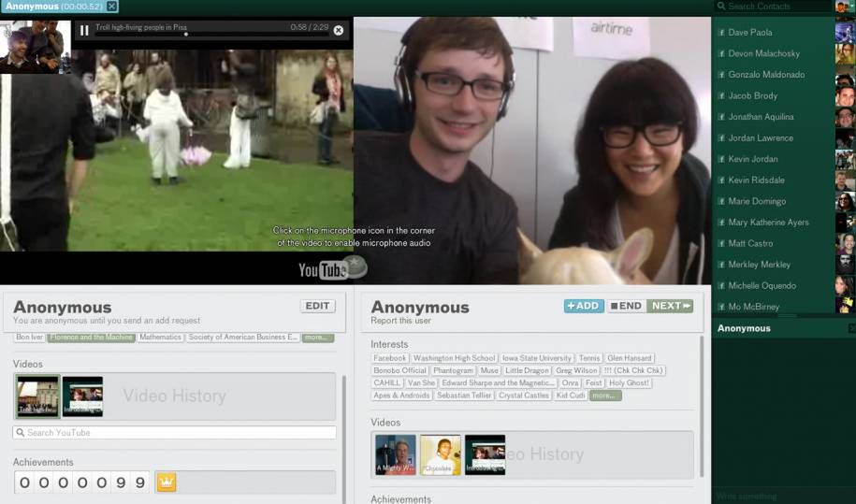Click the crown achievement icon
856x504 pixels.
167,482
